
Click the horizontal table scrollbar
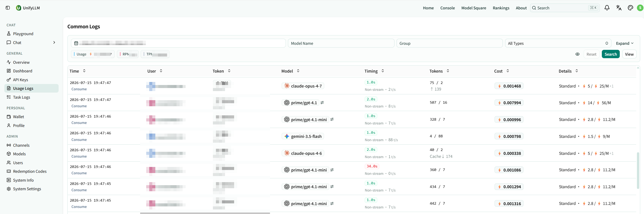point(205,213)
